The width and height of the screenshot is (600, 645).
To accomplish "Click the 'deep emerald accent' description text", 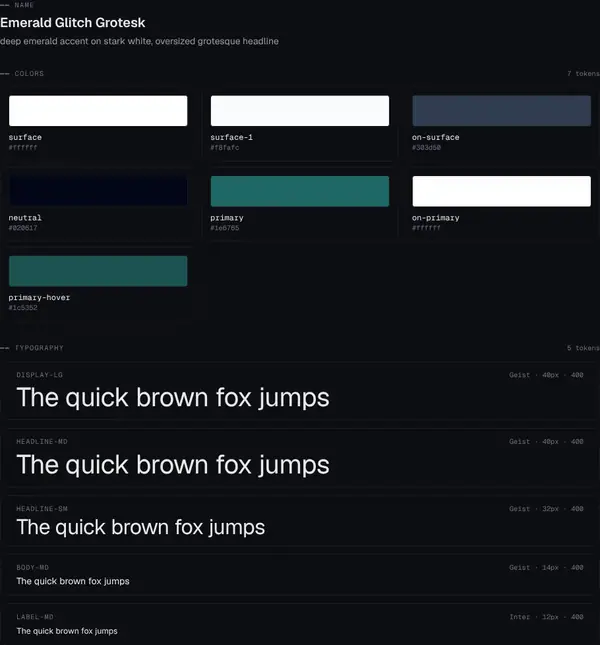I will [x=139, y=41].
